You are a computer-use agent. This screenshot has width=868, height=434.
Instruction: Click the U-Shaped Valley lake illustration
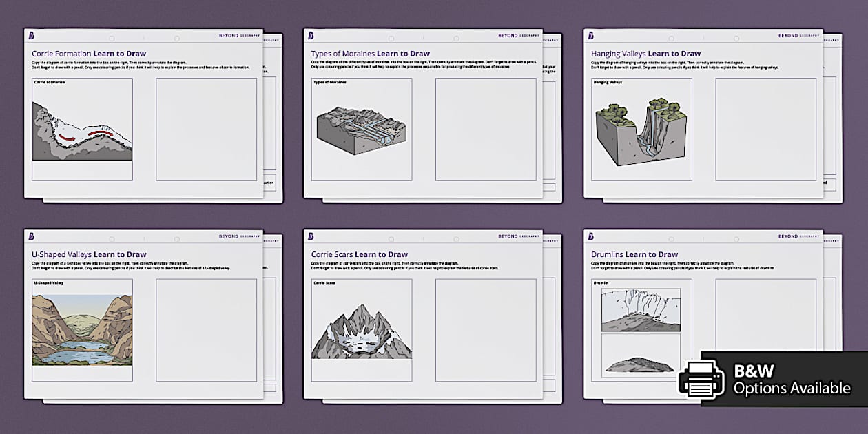pyautogui.click(x=83, y=329)
